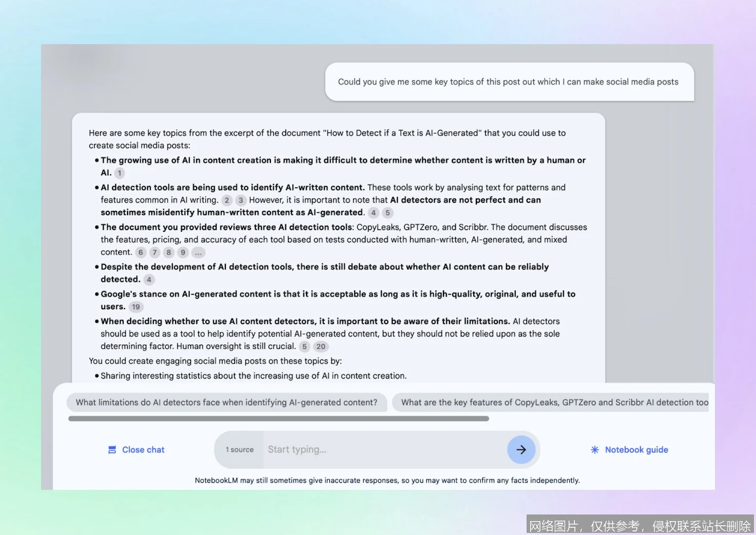This screenshot has width=756, height=535.
Task: Select the Close chat speech bubble icon
Action: pyautogui.click(x=112, y=449)
